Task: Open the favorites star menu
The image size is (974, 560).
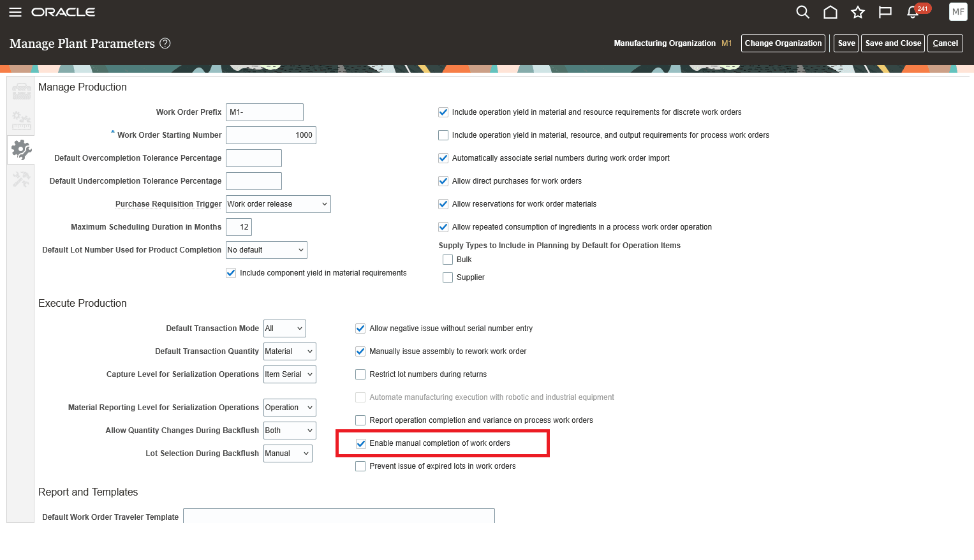Action: click(x=857, y=11)
